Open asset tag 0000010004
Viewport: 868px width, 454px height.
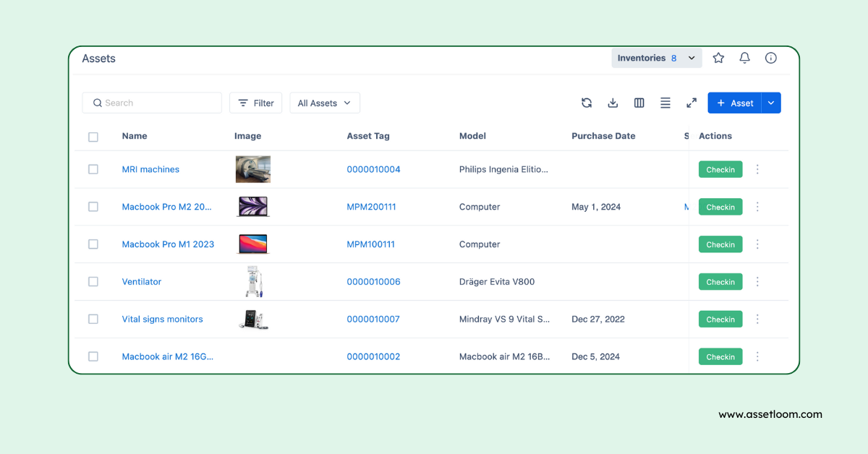(x=373, y=169)
